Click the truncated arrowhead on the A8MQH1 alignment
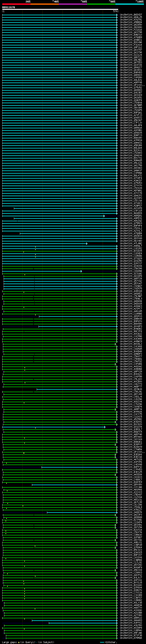 click(104, 216)
